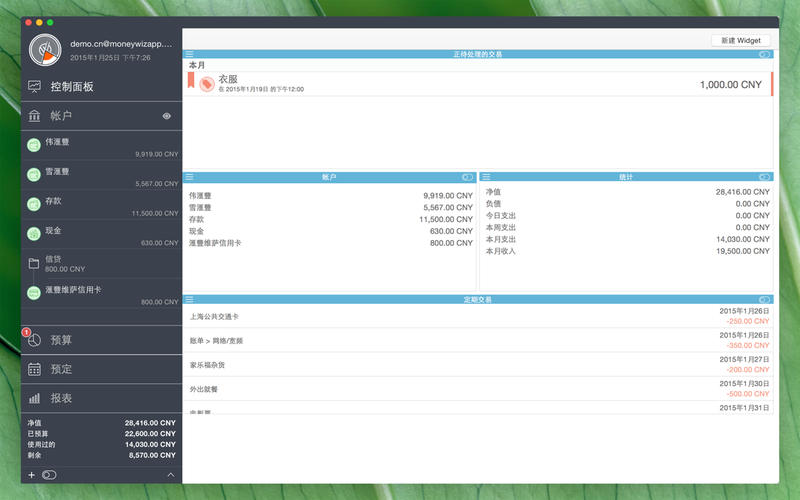Click the 预定 calendar icon
The width and height of the screenshot is (800, 500).
(34, 369)
